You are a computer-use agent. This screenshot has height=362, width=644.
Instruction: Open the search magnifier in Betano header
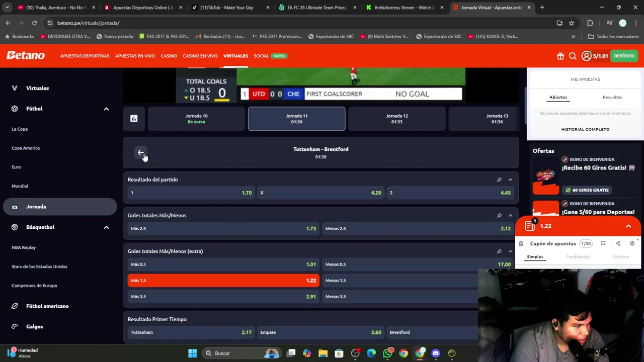(x=573, y=56)
